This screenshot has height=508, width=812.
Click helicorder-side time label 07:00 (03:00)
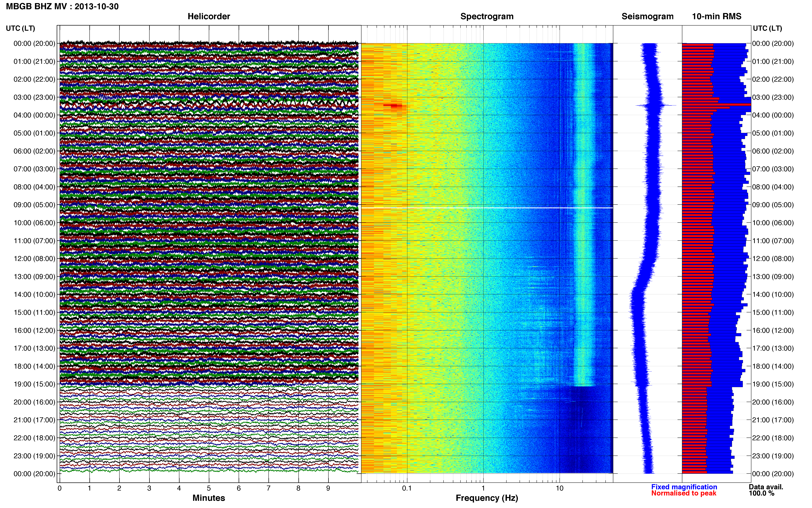34,169
